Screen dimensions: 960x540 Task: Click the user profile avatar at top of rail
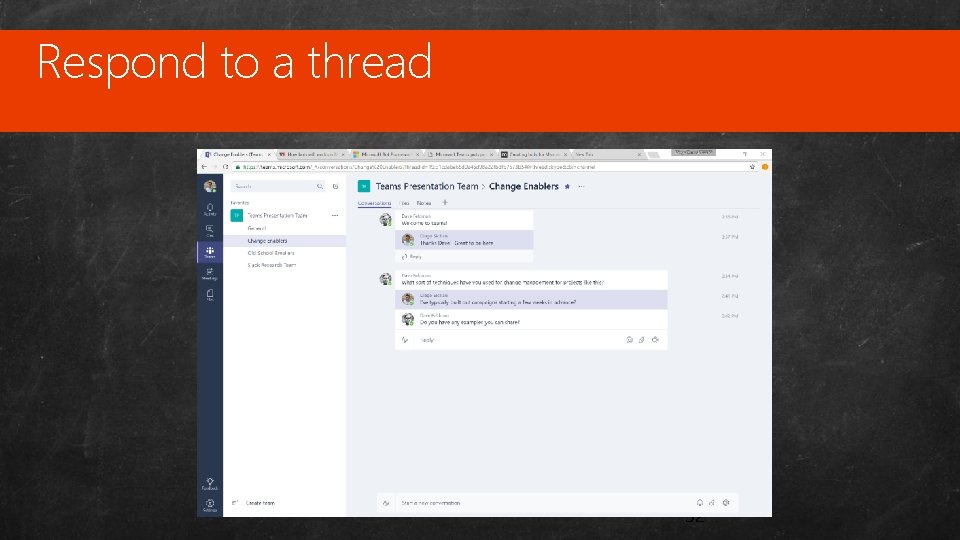(209, 186)
